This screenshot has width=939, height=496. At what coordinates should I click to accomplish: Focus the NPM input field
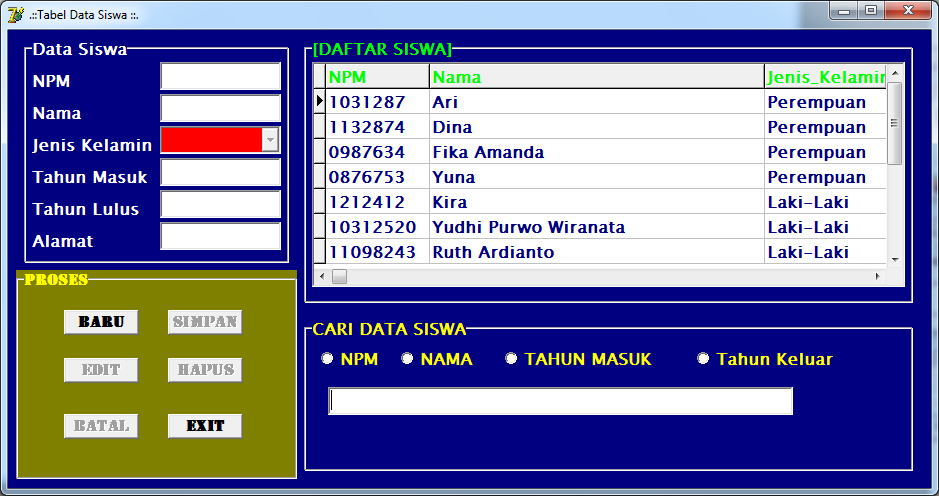[220, 77]
